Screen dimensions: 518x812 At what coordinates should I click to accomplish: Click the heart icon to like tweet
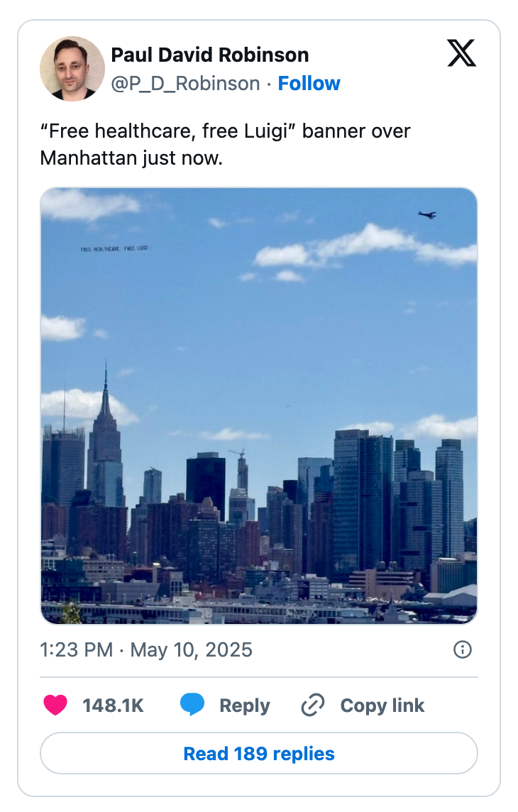click(55, 706)
